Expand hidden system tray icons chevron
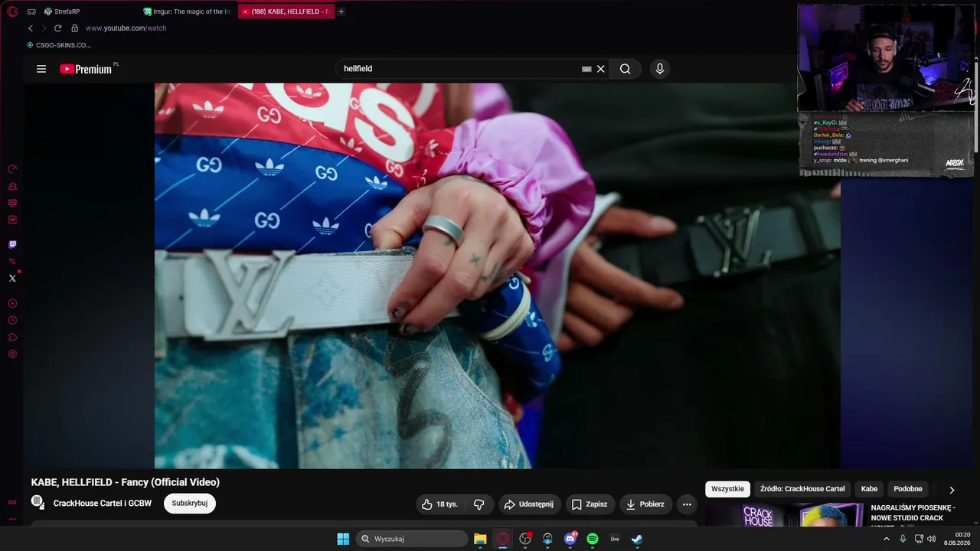Viewport: 980px width, 551px height. tap(887, 539)
